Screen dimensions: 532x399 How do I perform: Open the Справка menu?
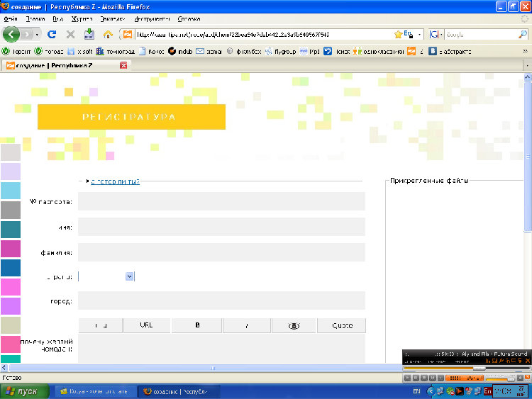click(x=189, y=18)
